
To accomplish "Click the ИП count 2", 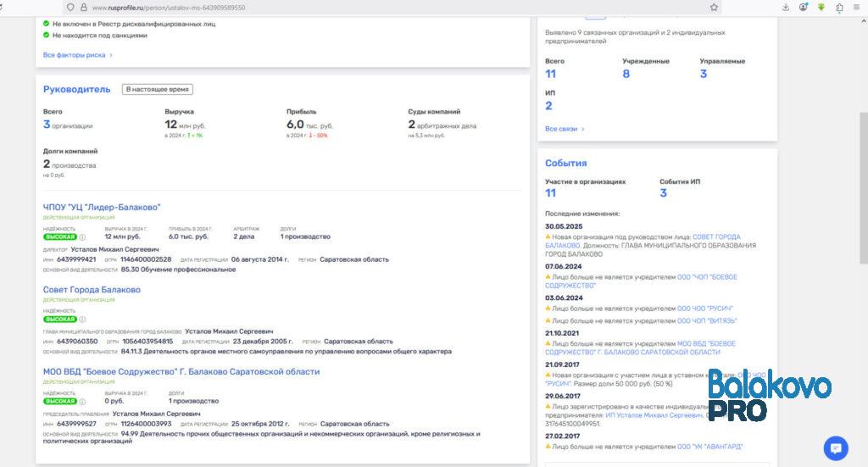I will [548, 106].
